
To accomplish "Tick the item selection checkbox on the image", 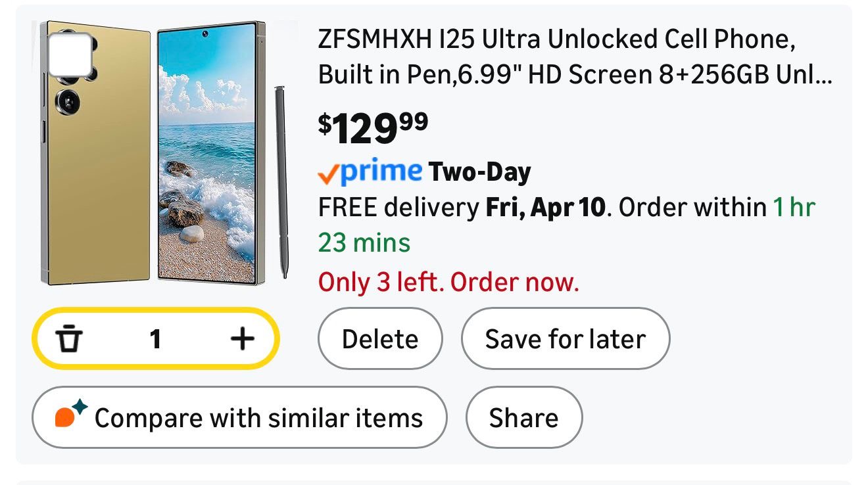I will point(70,54).
